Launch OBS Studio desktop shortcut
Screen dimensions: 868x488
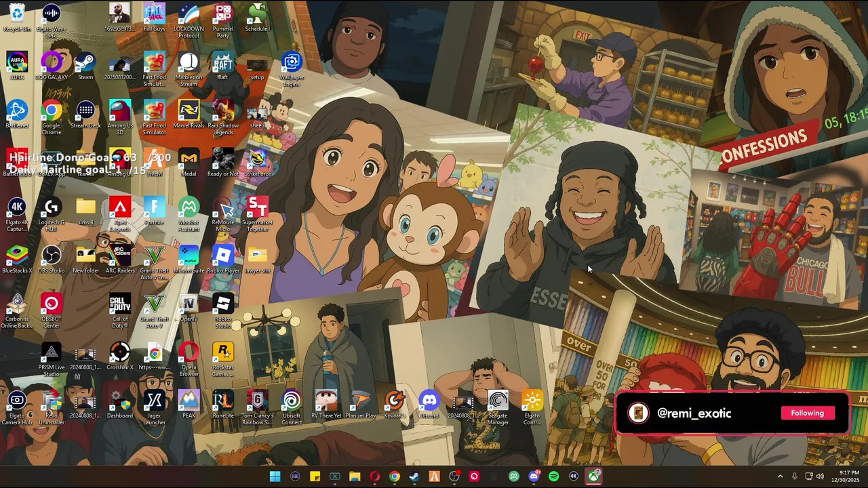[x=52, y=260]
